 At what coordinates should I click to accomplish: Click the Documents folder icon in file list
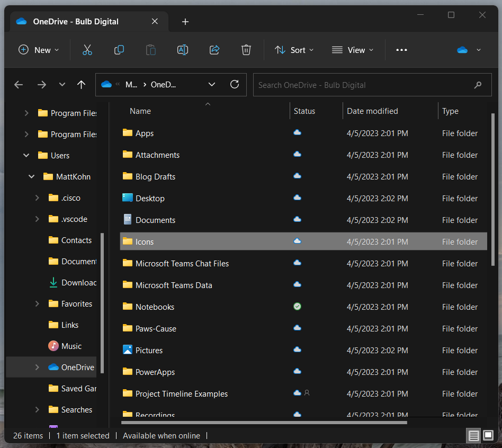[x=128, y=219]
